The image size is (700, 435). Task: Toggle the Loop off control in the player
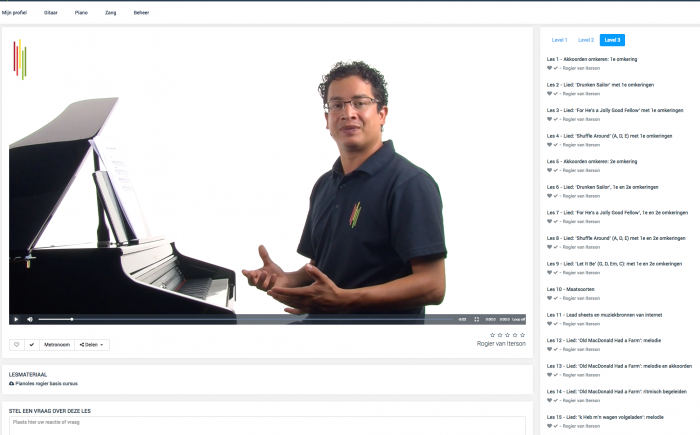click(517, 319)
